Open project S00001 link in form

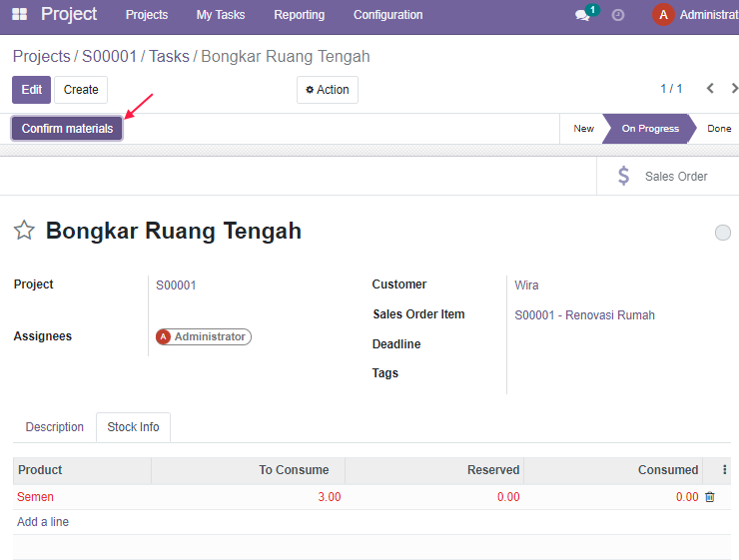click(176, 285)
